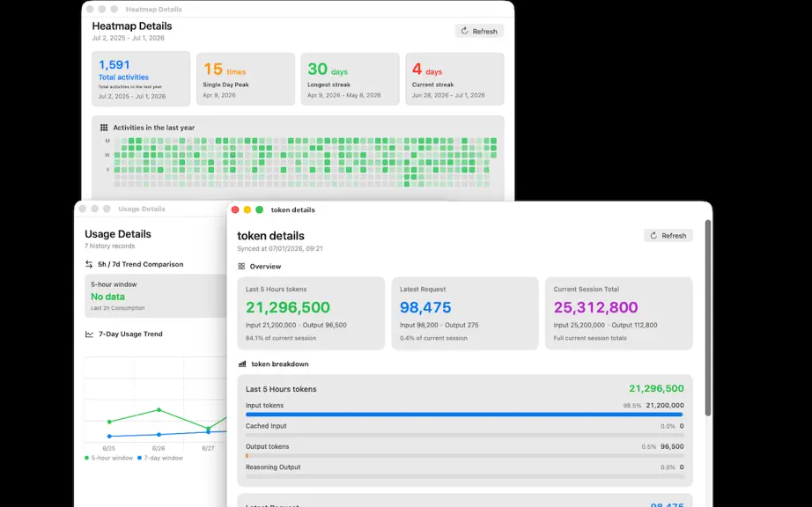The width and height of the screenshot is (812, 507).
Task: Click the grid icon beside Activities in the last year
Action: (x=104, y=128)
